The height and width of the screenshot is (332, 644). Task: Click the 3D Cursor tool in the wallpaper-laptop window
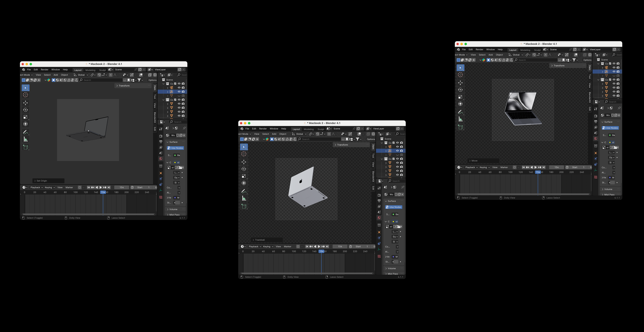pos(460,75)
